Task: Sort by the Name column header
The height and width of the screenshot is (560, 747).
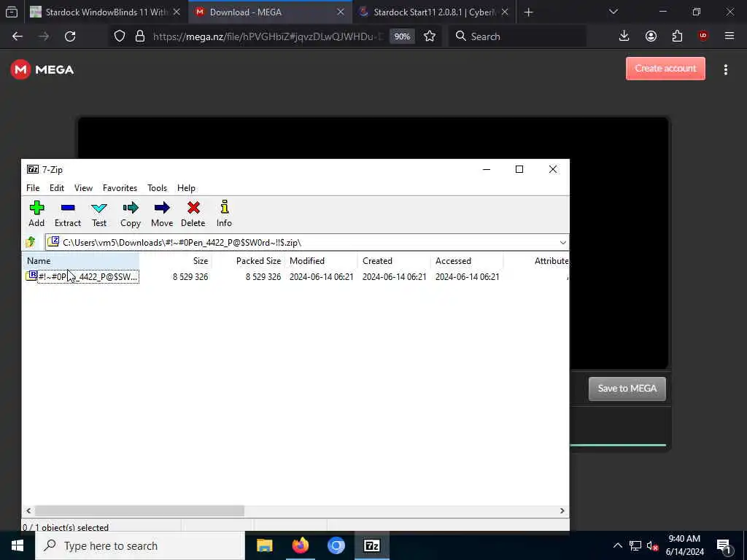Action: click(81, 261)
